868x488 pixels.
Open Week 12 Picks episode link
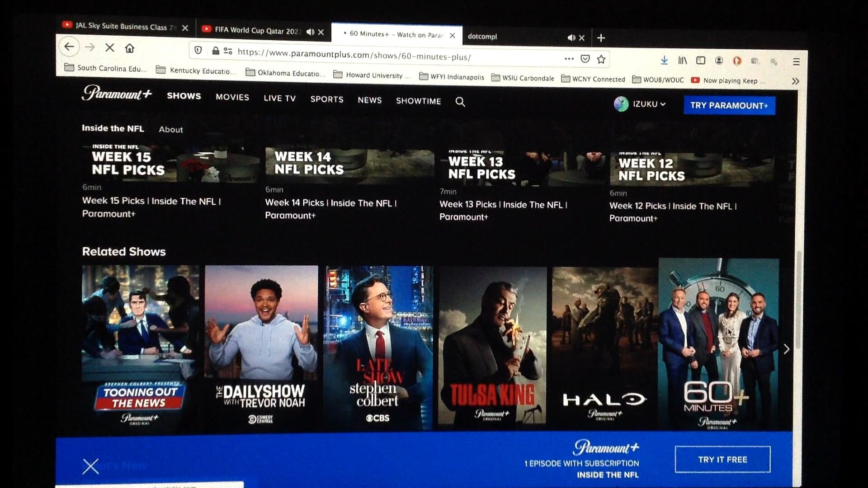[673, 212]
